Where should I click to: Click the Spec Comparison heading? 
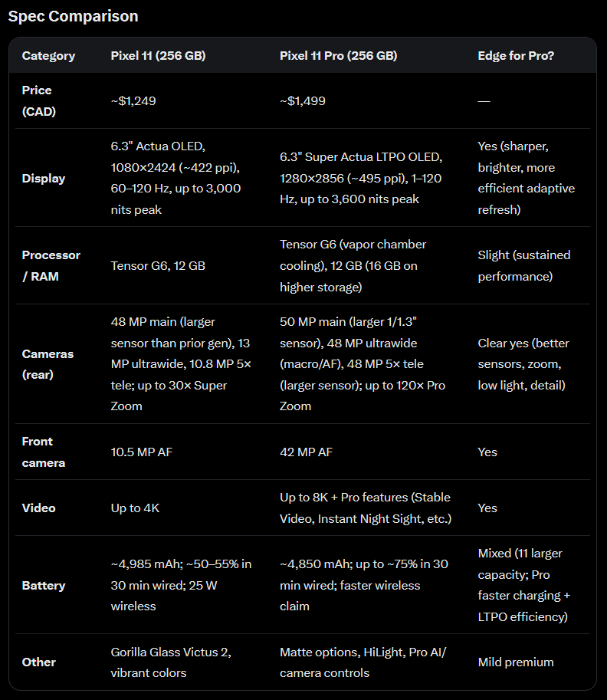(x=74, y=17)
